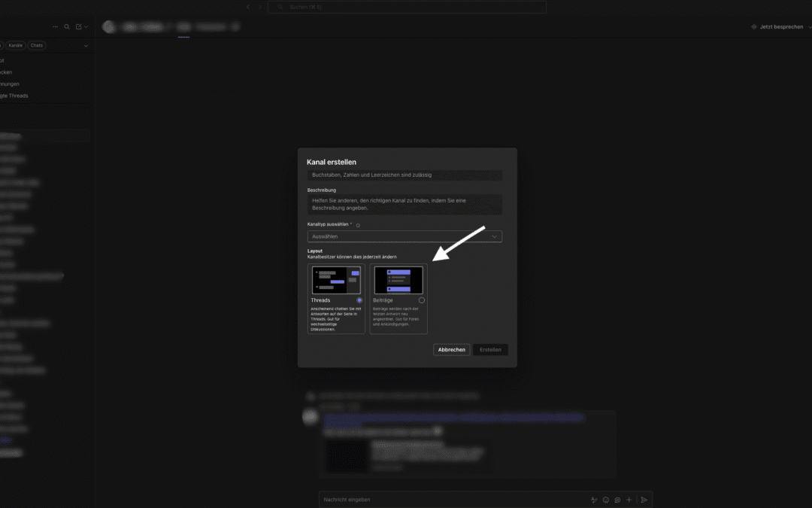Switch to the Kanäle filter tab

coord(15,45)
